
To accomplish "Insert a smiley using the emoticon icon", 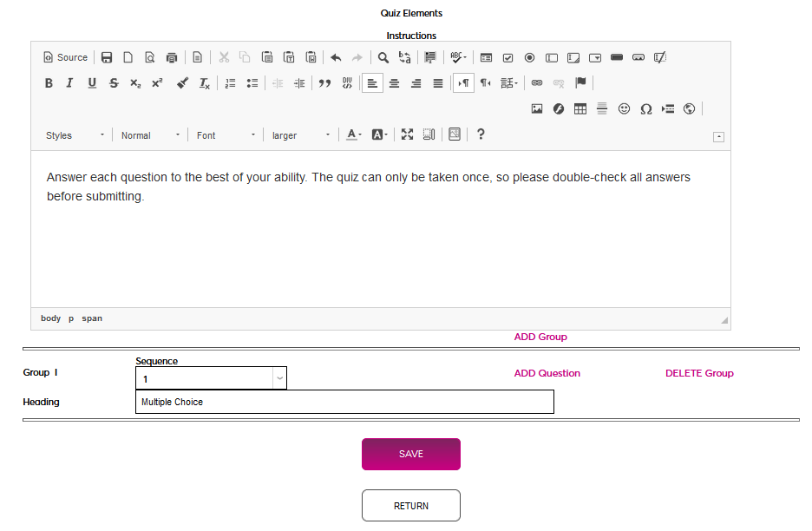I will tap(624, 109).
